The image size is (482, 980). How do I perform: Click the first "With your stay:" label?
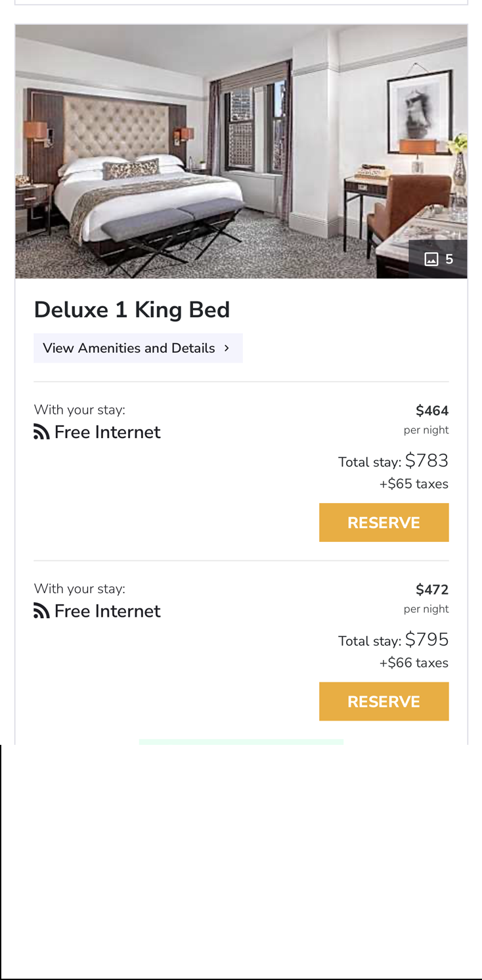[x=79, y=410]
